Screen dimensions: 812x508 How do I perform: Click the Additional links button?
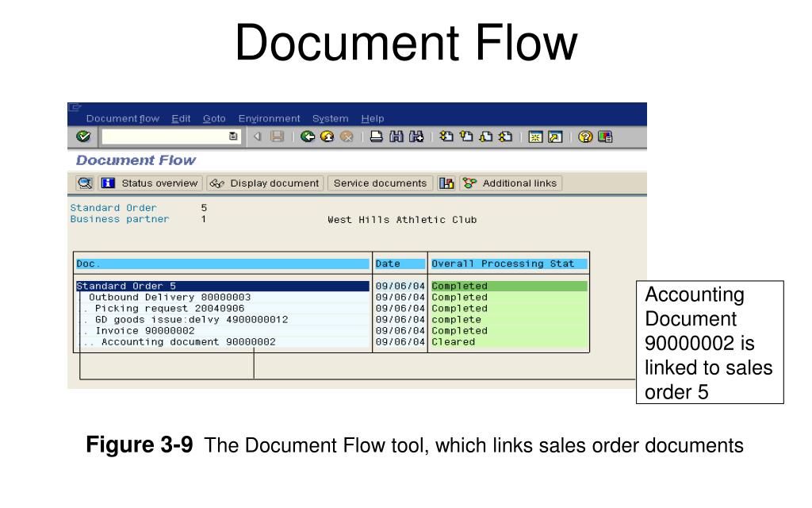[511, 183]
